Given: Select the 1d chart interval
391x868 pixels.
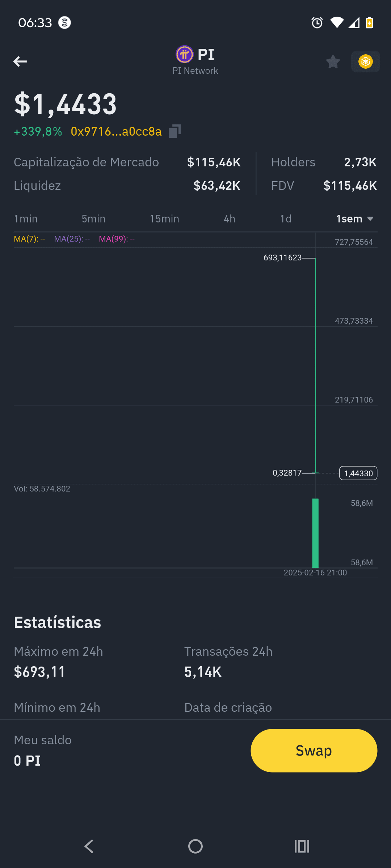Looking at the screenshot, I should click(286, 219).
